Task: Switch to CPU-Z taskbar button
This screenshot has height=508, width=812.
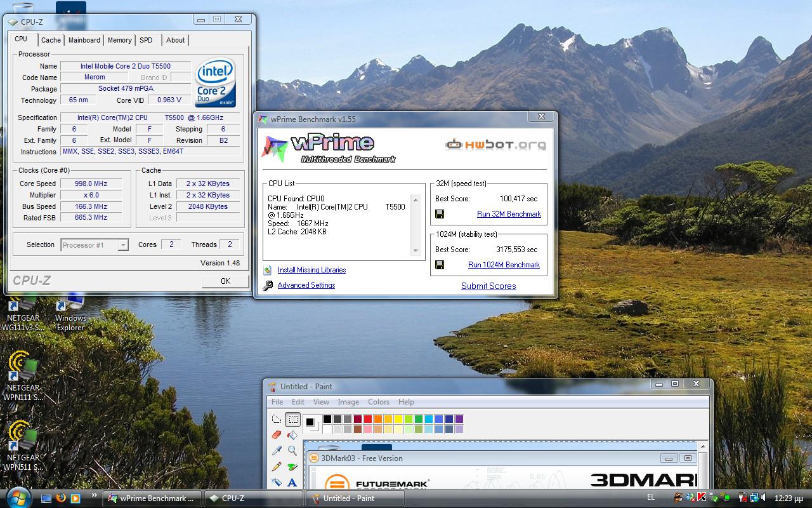Action: (x=254, y=498)
